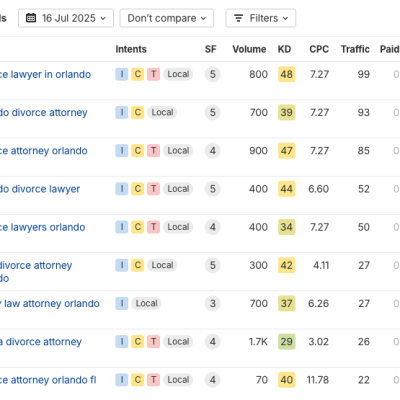Open 'attorney orlando fl' keyword link
400x400 pixels.
click(48, 380)
